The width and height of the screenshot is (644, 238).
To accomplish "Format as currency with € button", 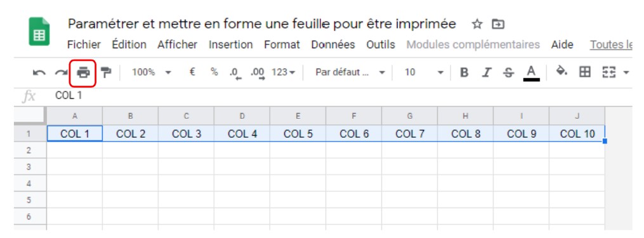I will click(192, 72).
